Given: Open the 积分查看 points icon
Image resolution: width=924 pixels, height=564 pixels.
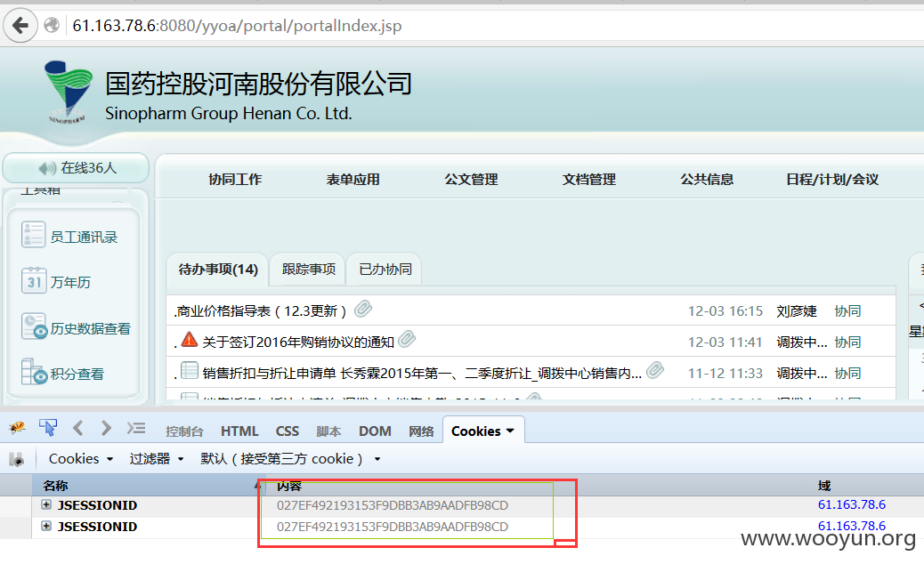Looking at the screenshot, I should click(34, 372).
